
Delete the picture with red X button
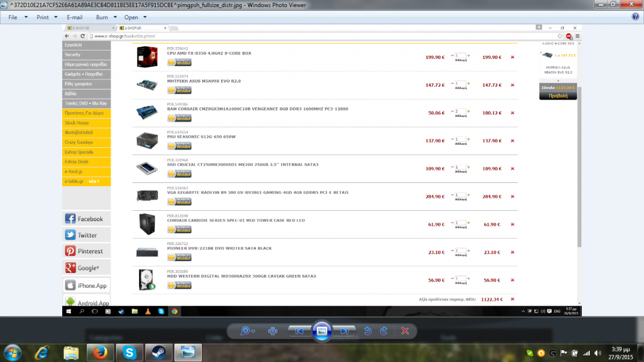click(x=406, y=331)
